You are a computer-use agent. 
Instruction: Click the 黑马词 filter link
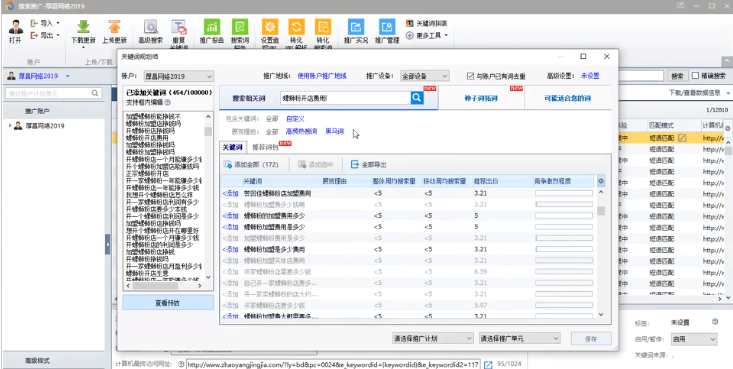tap(334, 131)
